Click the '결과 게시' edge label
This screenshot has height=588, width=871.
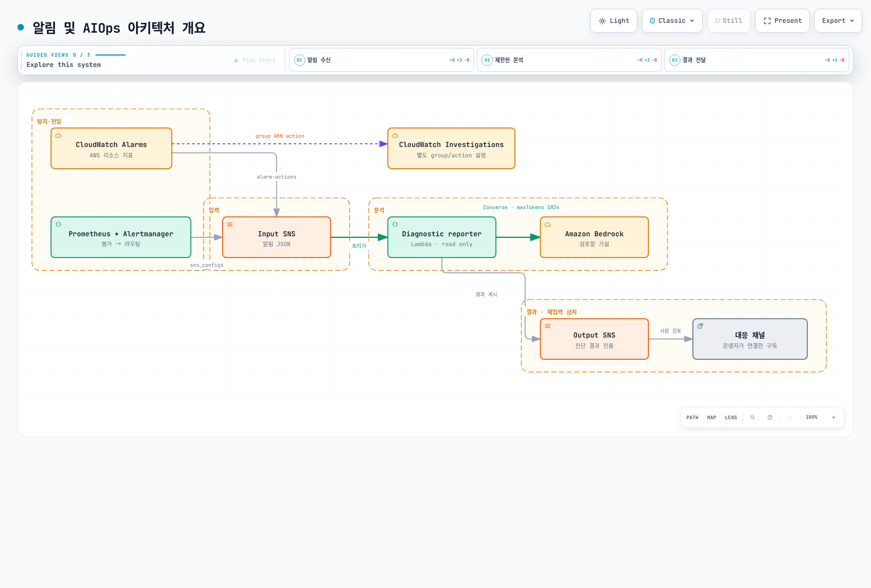point(486,295)
